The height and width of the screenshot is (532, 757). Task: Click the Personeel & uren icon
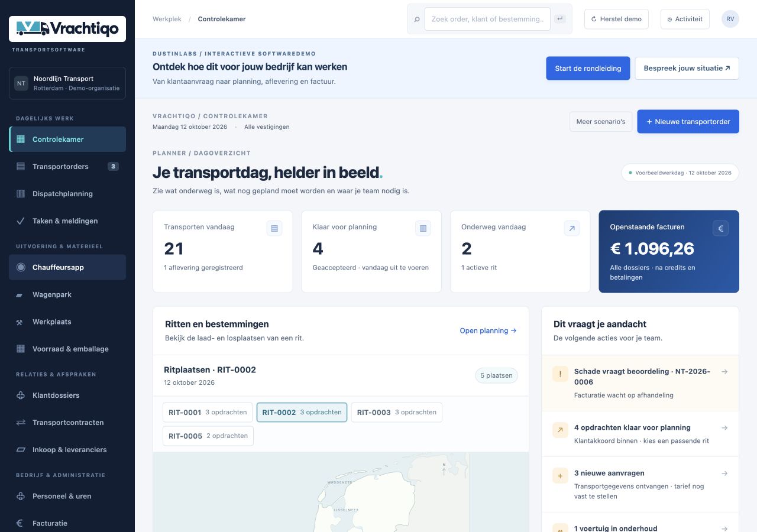click(x=21, y=497)
